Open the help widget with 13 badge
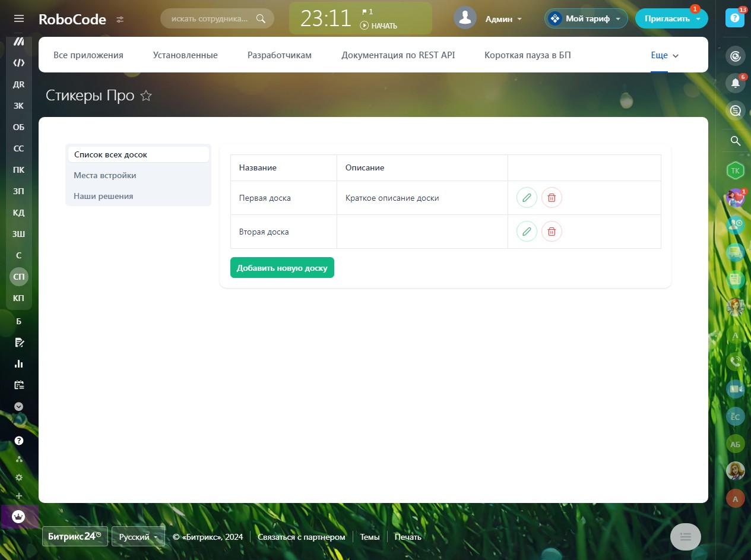Screen dimensions: 751x560 pyautogui.click(x=735, y=18)
